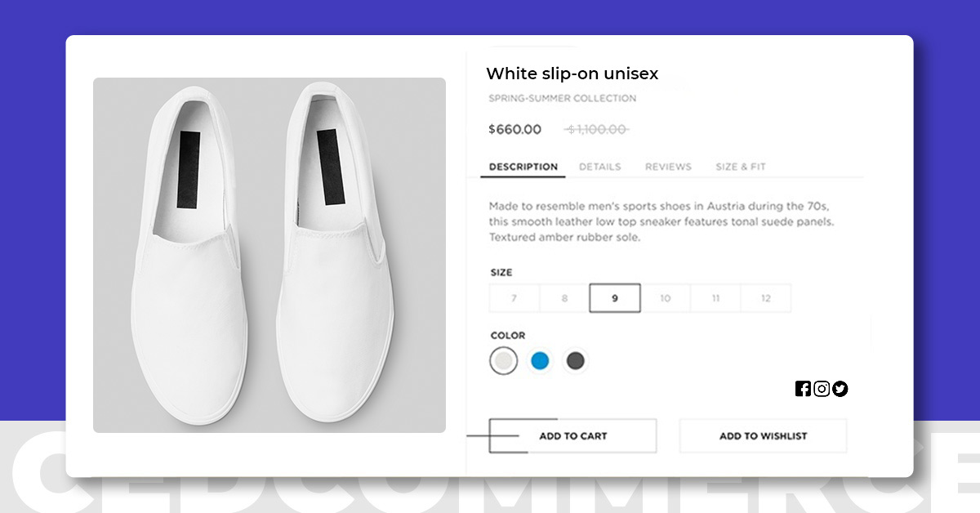
Task: Click the White slip-on unisex title
Action: pos(572,74)
